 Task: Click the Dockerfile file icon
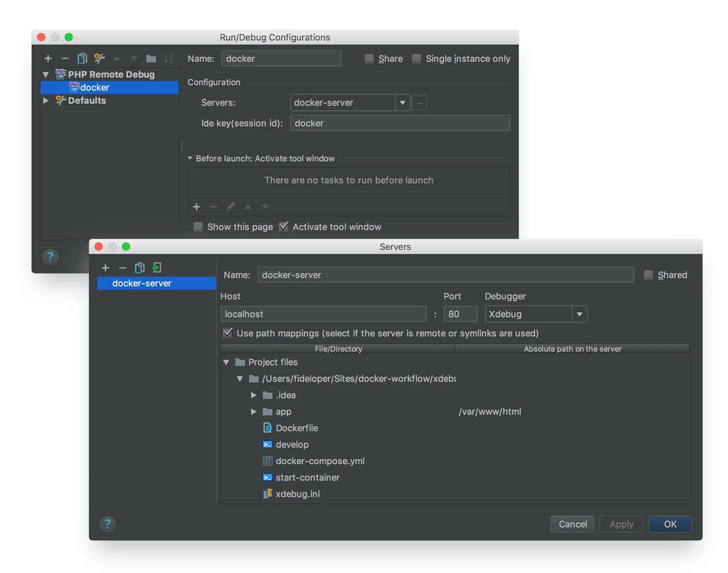(267, 428)
